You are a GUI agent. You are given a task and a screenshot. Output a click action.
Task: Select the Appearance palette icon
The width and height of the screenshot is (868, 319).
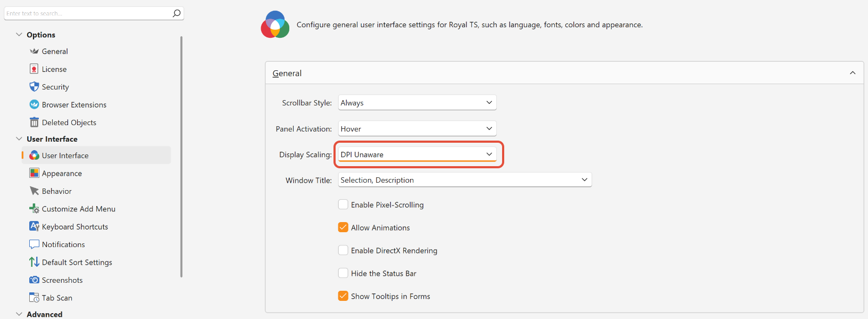(34, 173)
